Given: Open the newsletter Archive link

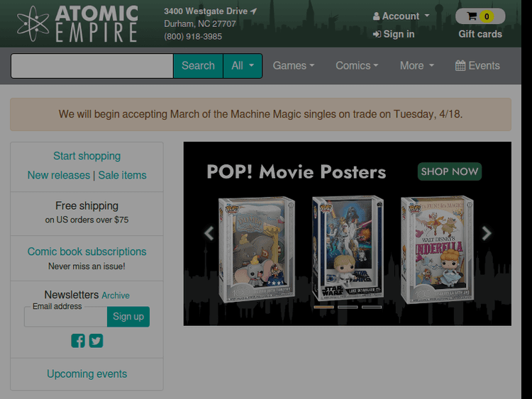Looking at the screenshot, I should (116, 296).
